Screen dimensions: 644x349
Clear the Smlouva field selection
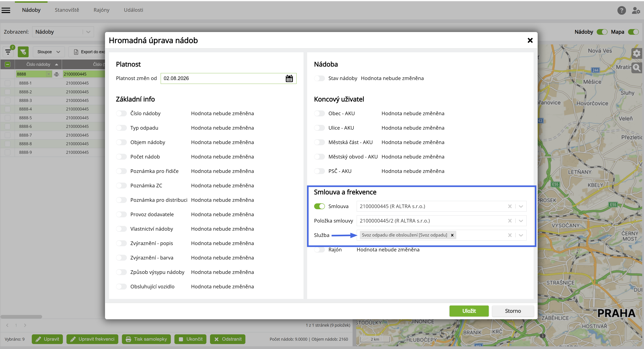[x=510, y=206]
